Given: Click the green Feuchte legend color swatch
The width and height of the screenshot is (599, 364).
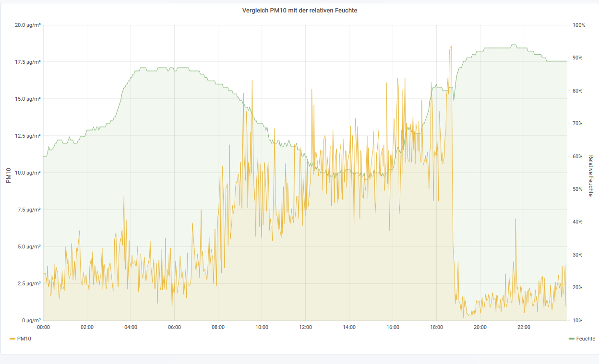Looking at the screenshot, I should tap(571, 339).
